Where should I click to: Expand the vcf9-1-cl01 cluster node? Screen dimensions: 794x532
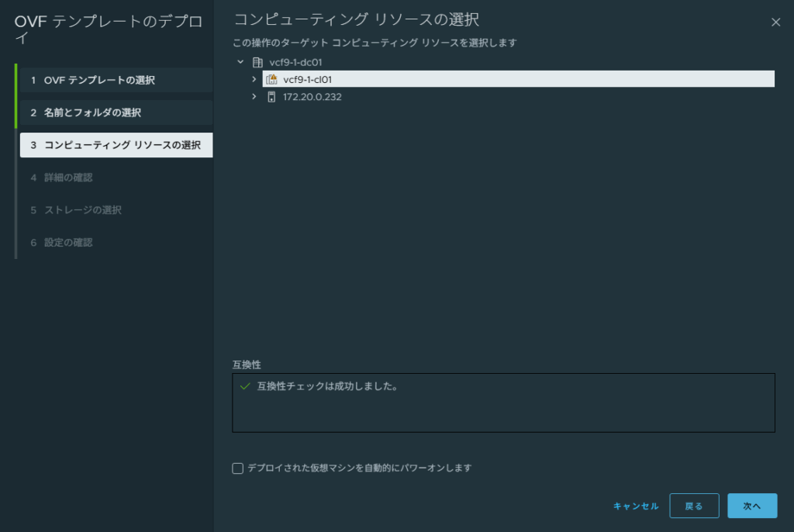[254, 79]
